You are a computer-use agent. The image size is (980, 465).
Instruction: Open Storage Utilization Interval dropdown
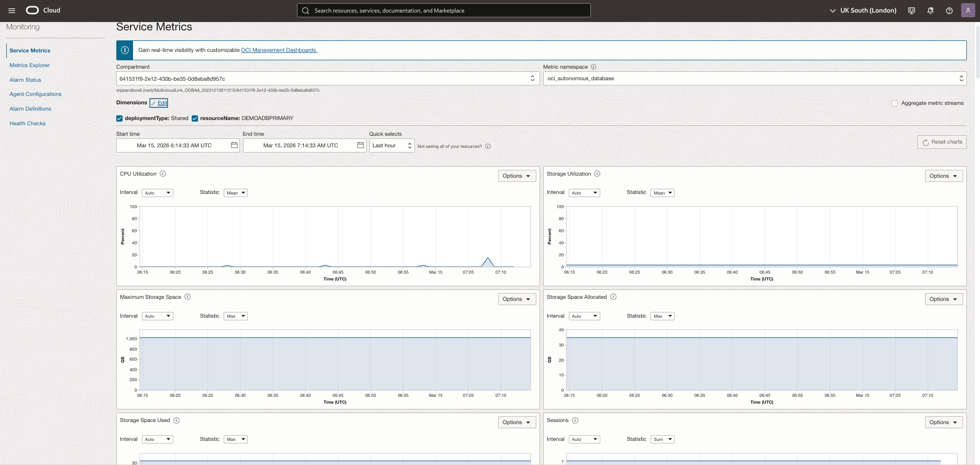tap(584, 193)
